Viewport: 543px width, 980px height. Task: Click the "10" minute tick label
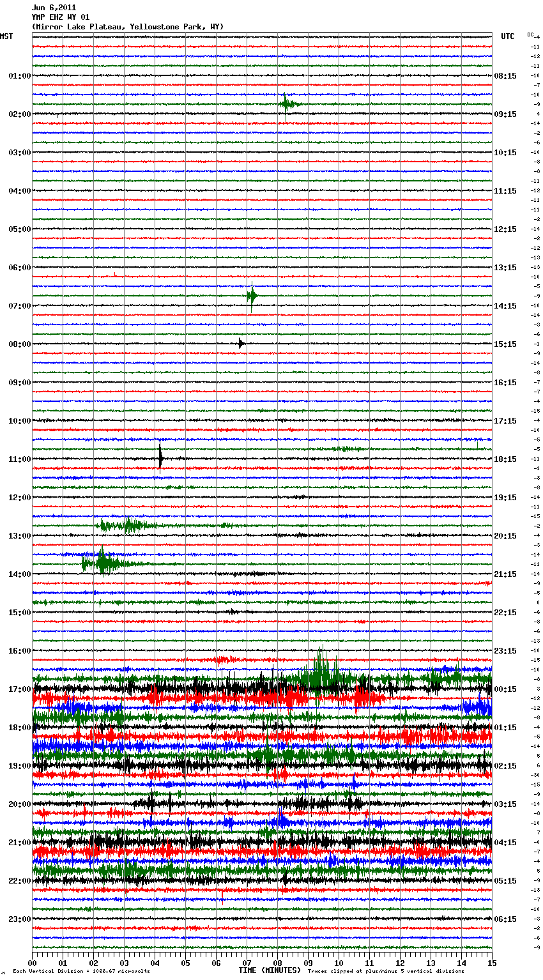coord(339,963)
